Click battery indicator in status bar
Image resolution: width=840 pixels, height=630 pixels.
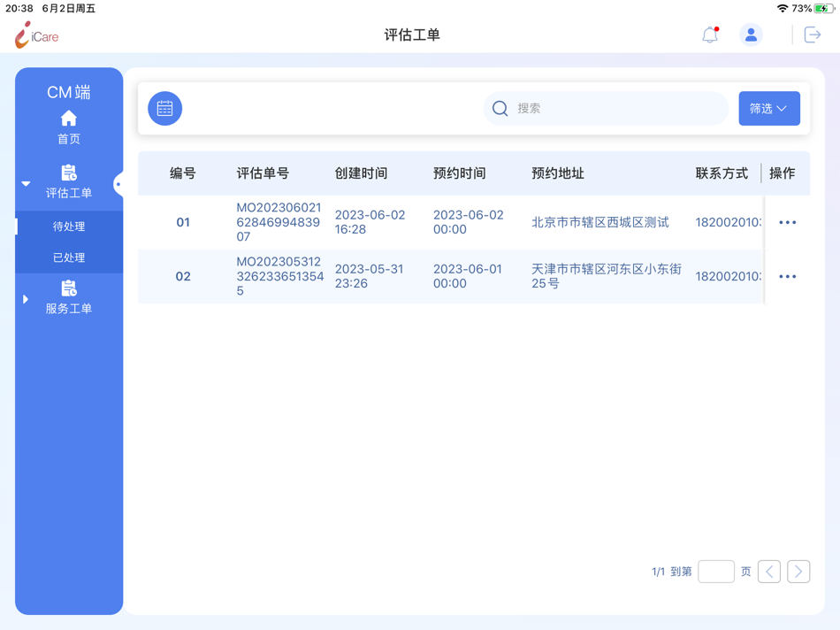pyautogui.click(x=823, y=9)
